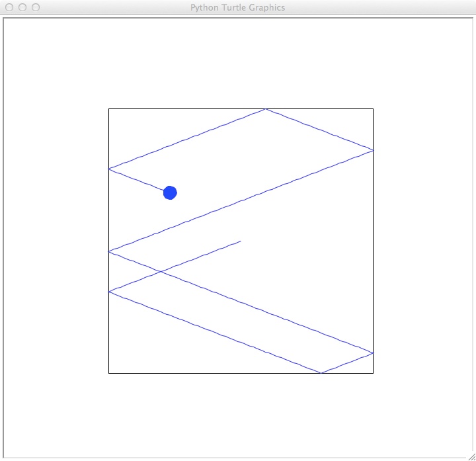Click the blue ball in the canvas
The width and height of the screenshot is (476, 461).
170,192
